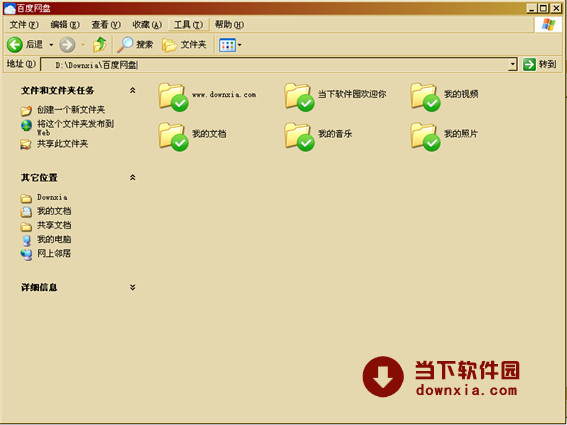Image resolution: width=567 pixels, height=425 pixels.
Task: Click the 我的文档 icon under 其它位置
Action: [26, 212]
